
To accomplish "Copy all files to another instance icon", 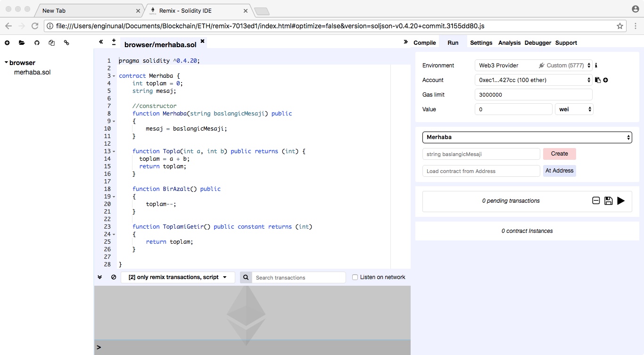I will pos(52,43).
